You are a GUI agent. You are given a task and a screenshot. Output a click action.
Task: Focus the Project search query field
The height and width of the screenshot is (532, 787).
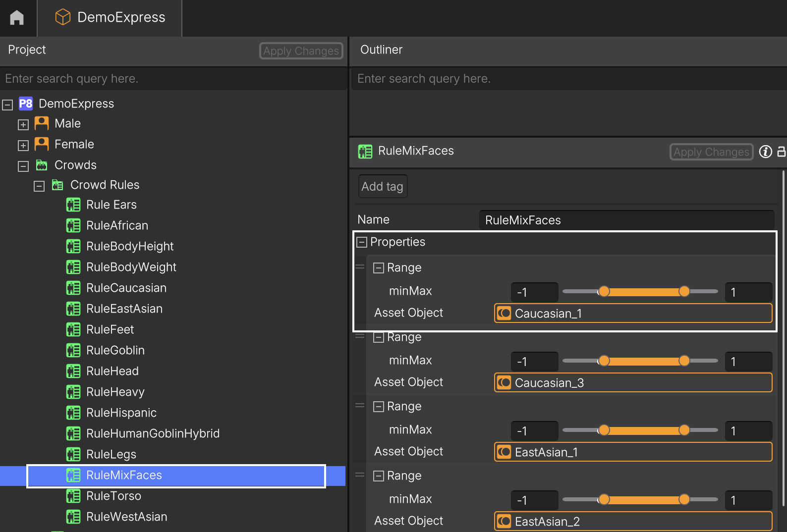(x=173, y=79)
